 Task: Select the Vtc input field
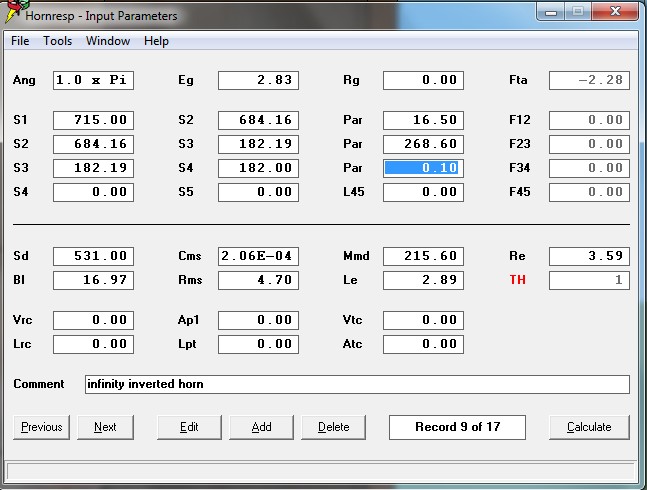(423, 320)
